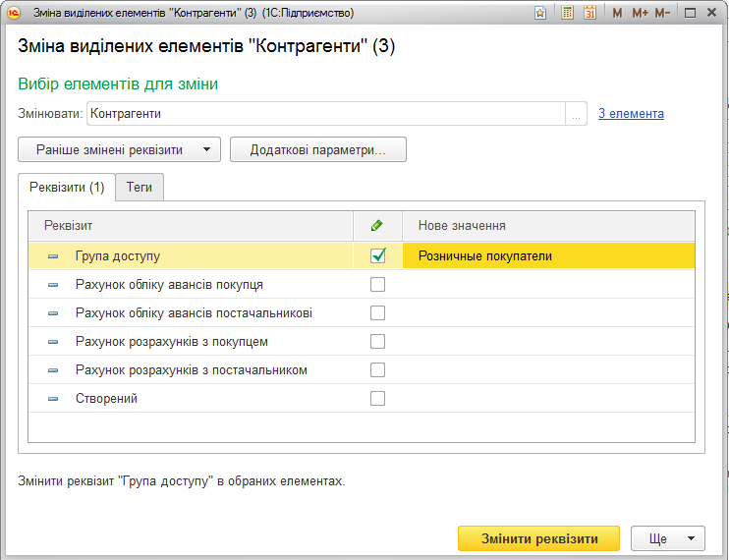The width and height of the screenshot is (729, 560).
Task: Click the M+ memory add button
Action: click(x=641, y=13)
